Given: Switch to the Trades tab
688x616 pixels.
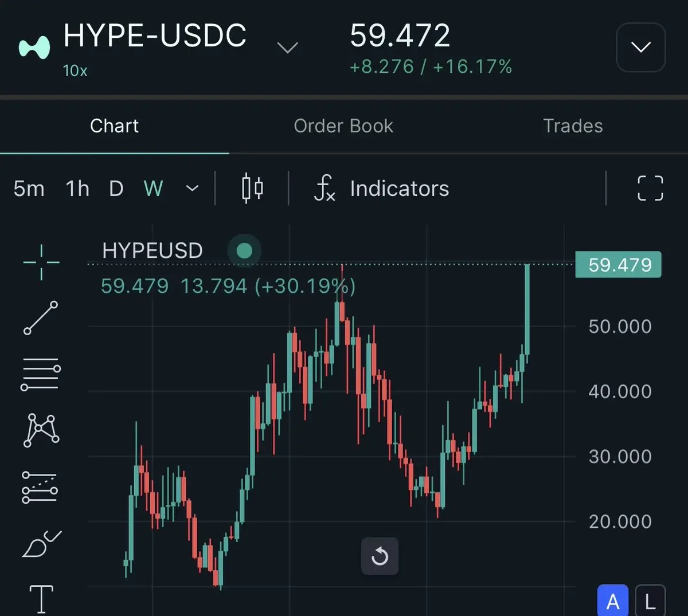Looking at the screenshot, I should point(573,126).
